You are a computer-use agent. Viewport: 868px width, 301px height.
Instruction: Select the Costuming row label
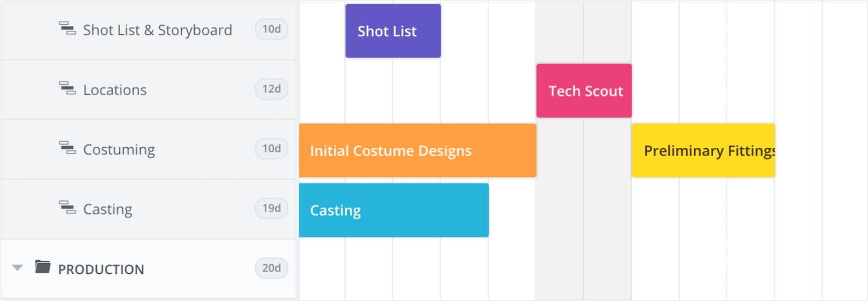119,149
